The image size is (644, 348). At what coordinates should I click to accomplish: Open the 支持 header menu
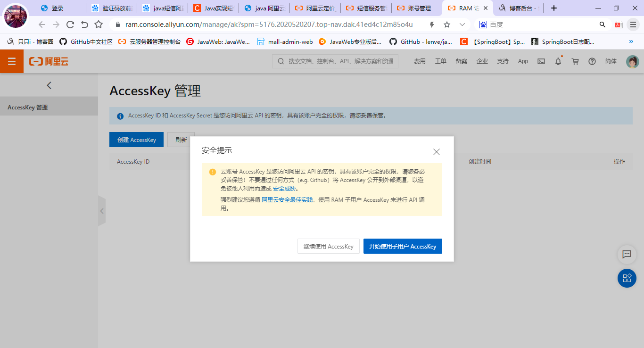point(503,61)
